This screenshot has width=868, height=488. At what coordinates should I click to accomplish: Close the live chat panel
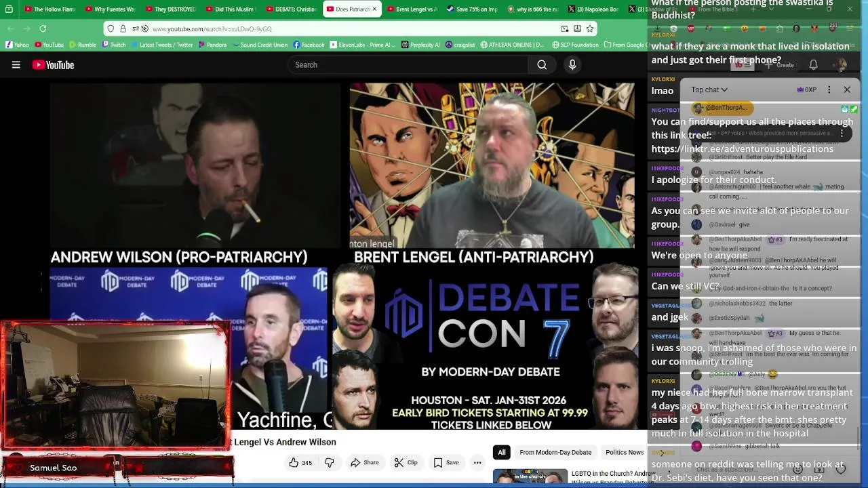click(847, 89)
